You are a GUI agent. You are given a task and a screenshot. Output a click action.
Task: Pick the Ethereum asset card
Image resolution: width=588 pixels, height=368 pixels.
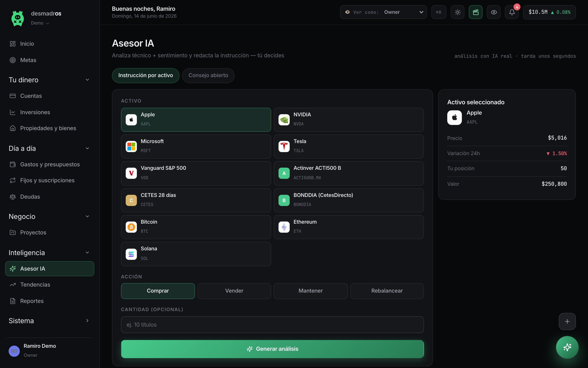click(x=349, y=227)
